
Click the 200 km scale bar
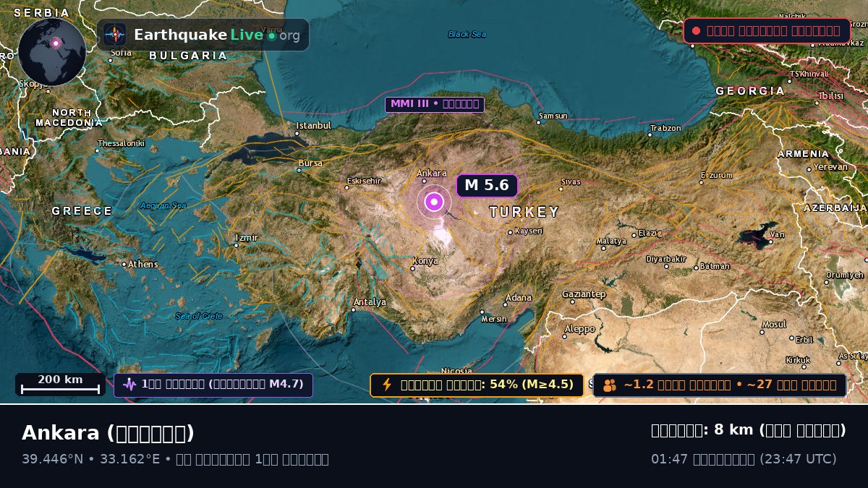[60, 385]
